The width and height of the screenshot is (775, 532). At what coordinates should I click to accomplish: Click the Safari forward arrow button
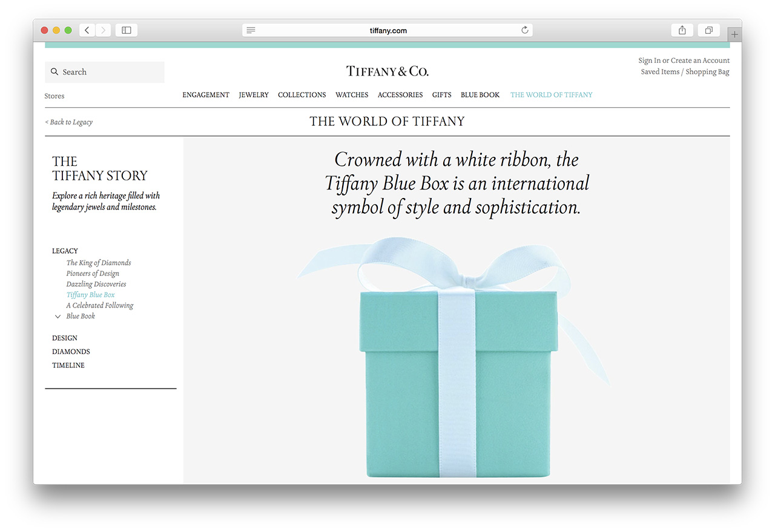pyautogui.click(x=104, y=30)
